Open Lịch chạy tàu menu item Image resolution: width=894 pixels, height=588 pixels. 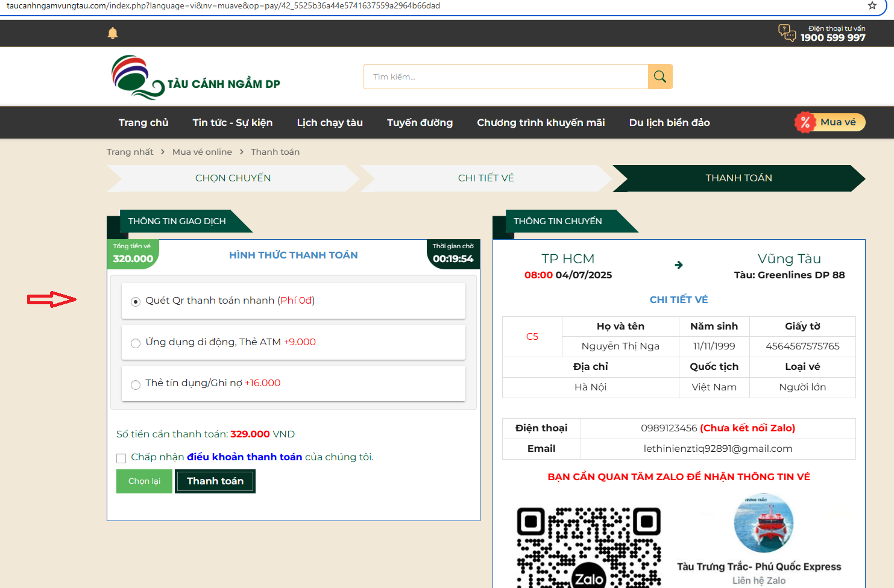[x=330, y=122]
